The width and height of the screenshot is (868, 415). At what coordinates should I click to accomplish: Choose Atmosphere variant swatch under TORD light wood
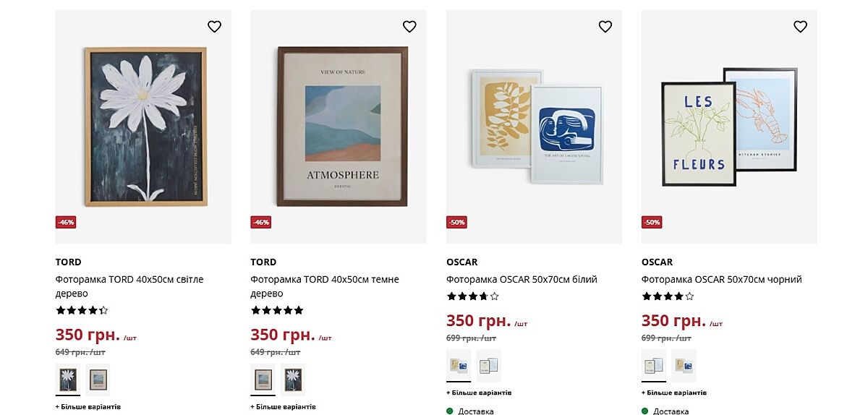coord(98,380)
